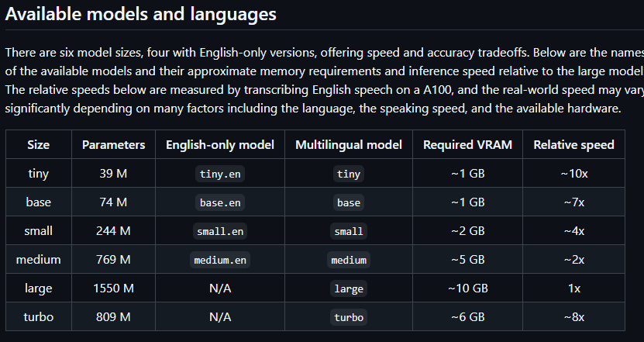Screen dimensions: 644x342
Task: Click the Relative speed column header
Action: (x=573, y=145)
